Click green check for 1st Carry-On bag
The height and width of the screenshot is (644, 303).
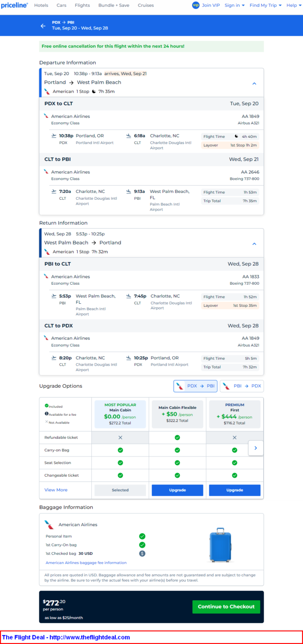click(142, 545)
